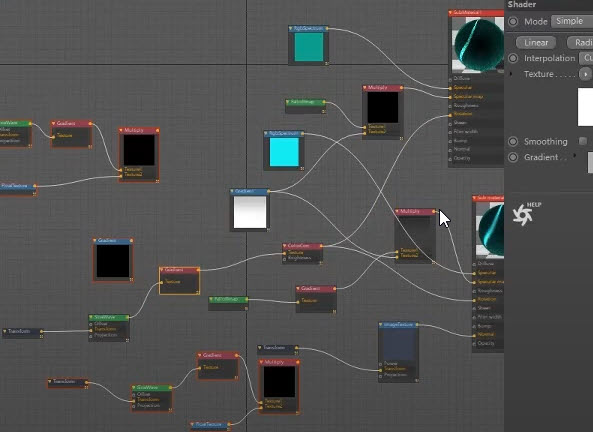Collapse the ColorCorr node via its triangle
Viewport: 593px width, 432px height.
pyautogui.click(x=284, y=246)
